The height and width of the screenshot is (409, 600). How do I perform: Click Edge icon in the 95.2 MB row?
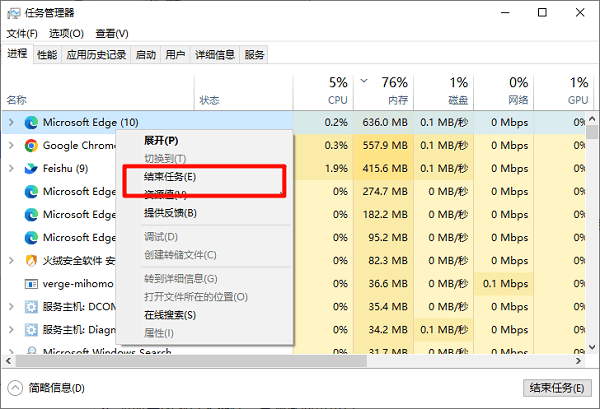(31, 238)
